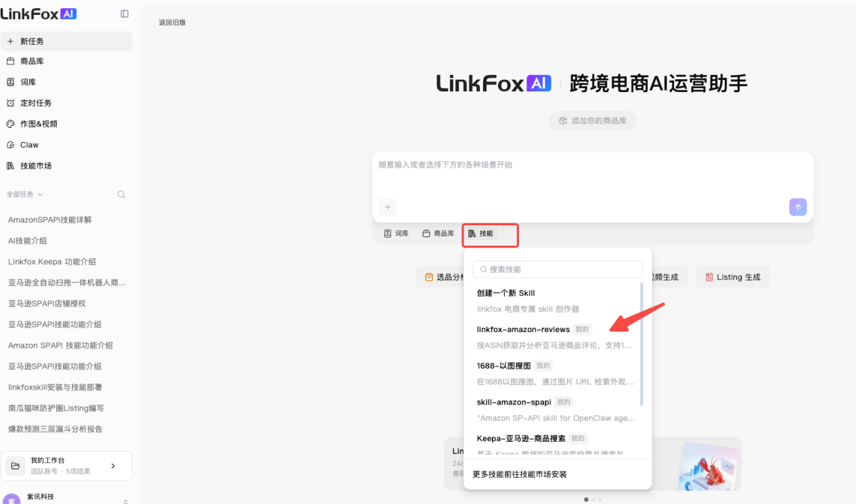Click 添加你的商品库 button
Image resolution: width=856 pixels, height=504 pixels.
(x=593, y=121)
